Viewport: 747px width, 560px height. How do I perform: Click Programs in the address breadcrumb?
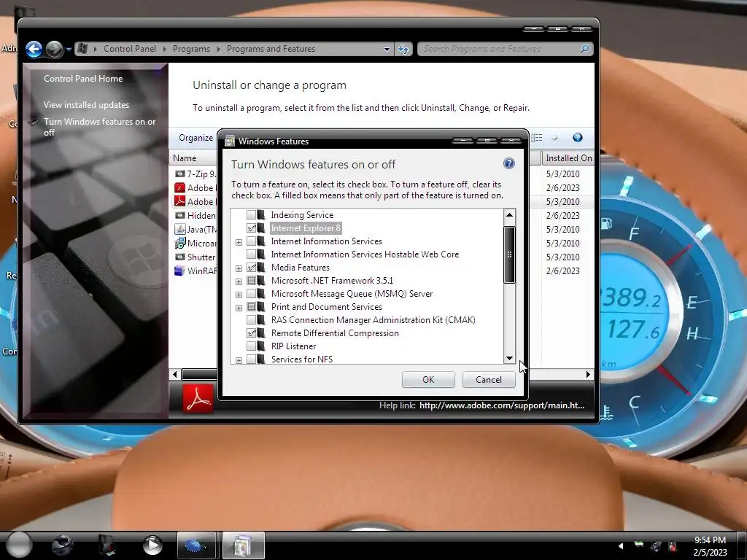[x=191, y=49]
